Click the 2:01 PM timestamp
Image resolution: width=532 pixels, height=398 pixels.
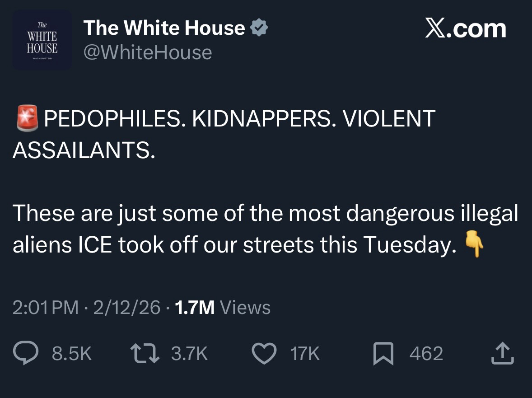pyautogui.click(x=45, y=308)
